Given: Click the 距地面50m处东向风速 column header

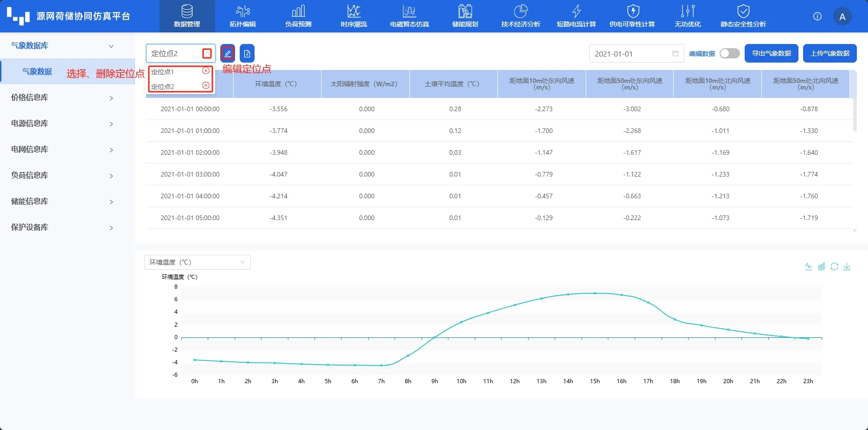Looking at the screenshot, I should pyautogui.click(x=630, y=84).
